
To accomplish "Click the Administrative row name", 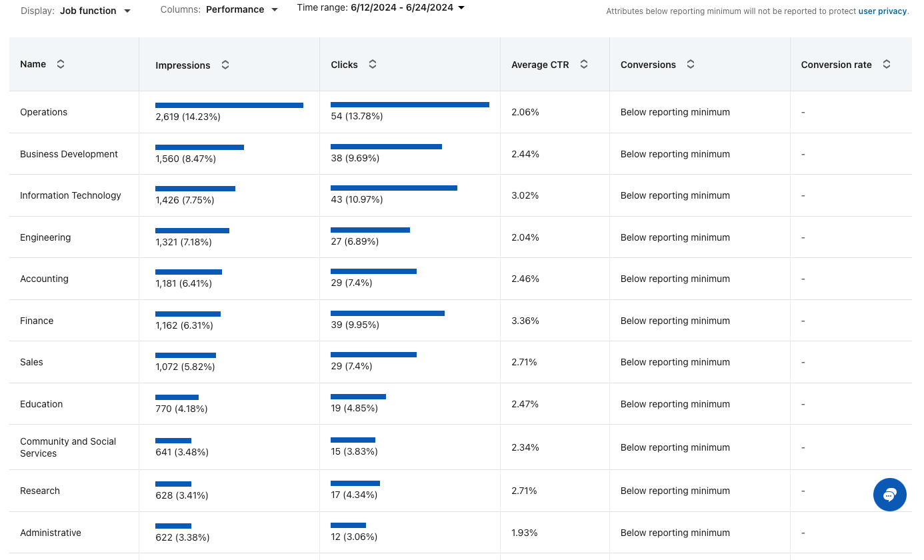I will tap(51, 533).
